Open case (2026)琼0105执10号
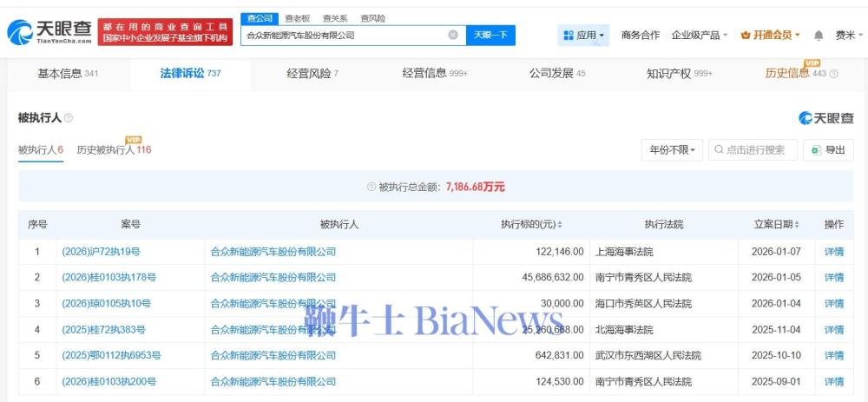The height and width of the screenshot is (402, 868). [106, 303]
